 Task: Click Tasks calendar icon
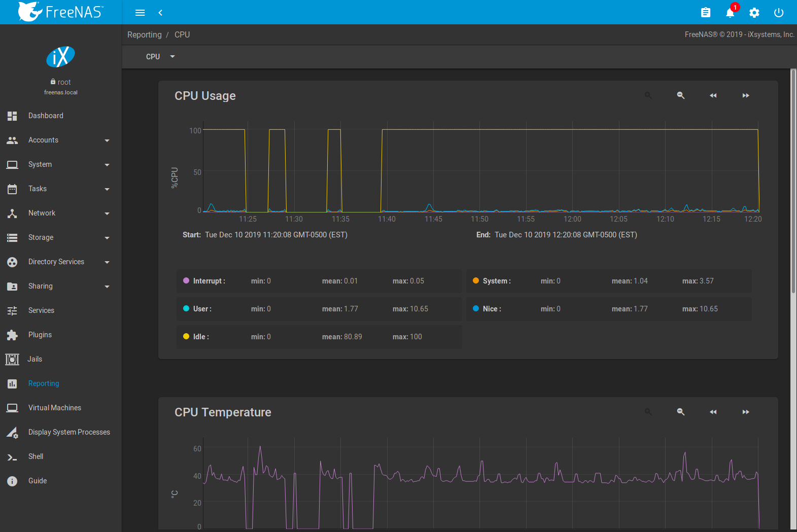click(12, 189)
